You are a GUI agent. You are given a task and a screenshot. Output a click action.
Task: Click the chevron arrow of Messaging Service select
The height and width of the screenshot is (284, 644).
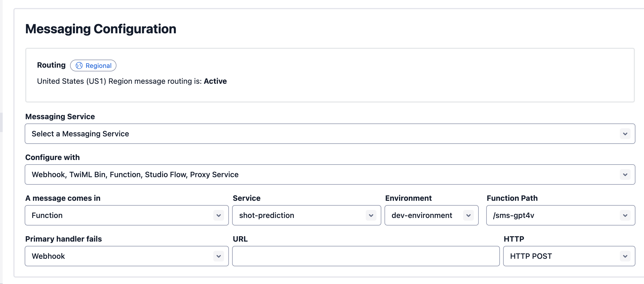tap(625, 134)
